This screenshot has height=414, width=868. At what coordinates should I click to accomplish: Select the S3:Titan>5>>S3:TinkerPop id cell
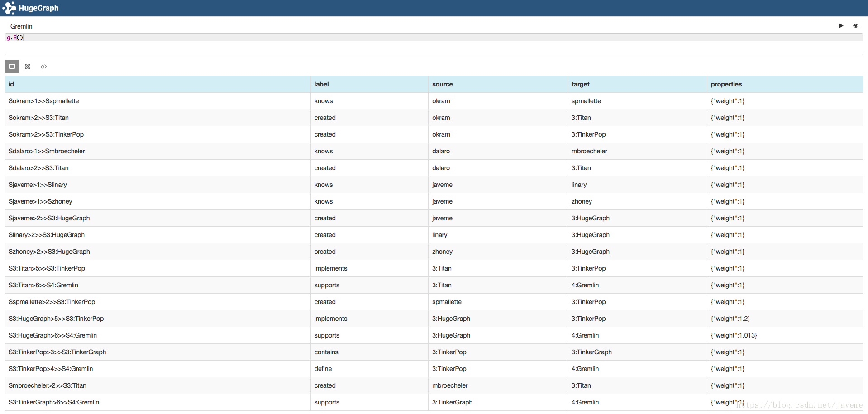(x=157, y=268)
